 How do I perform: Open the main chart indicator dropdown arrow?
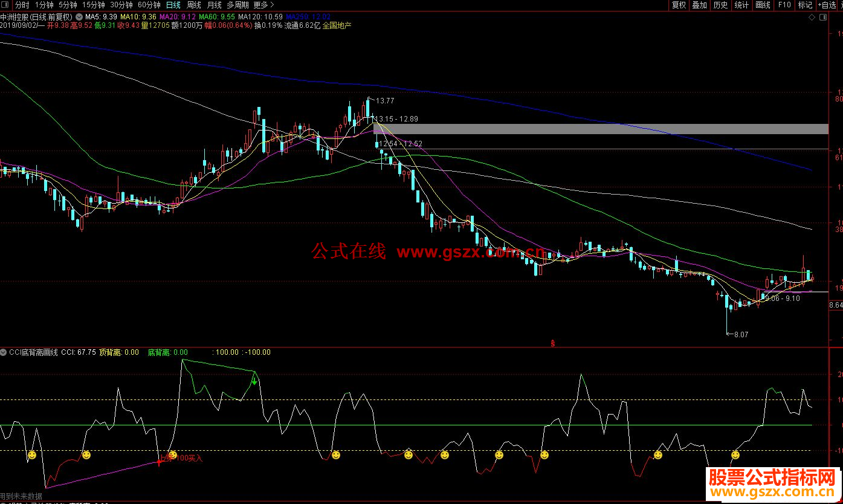[x=79, y=16]
